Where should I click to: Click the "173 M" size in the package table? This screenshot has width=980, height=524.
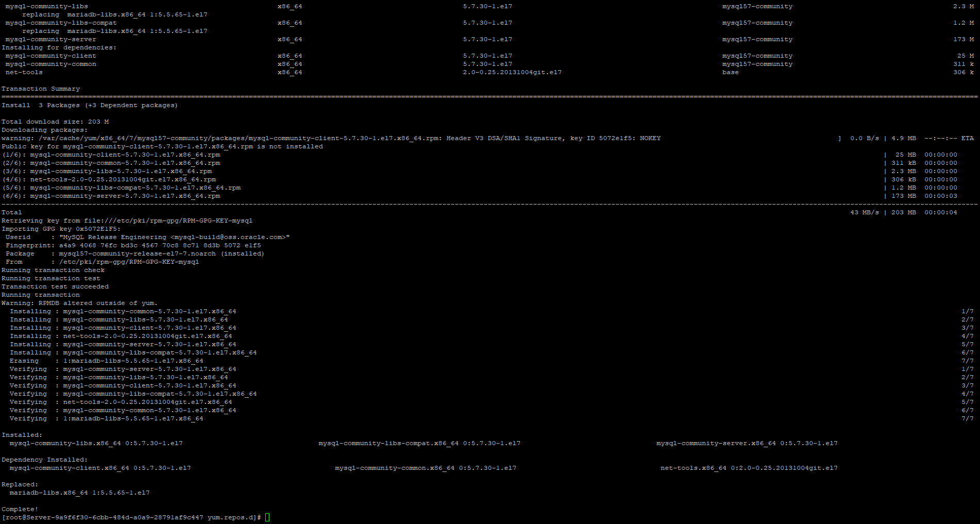pos(964,39)
